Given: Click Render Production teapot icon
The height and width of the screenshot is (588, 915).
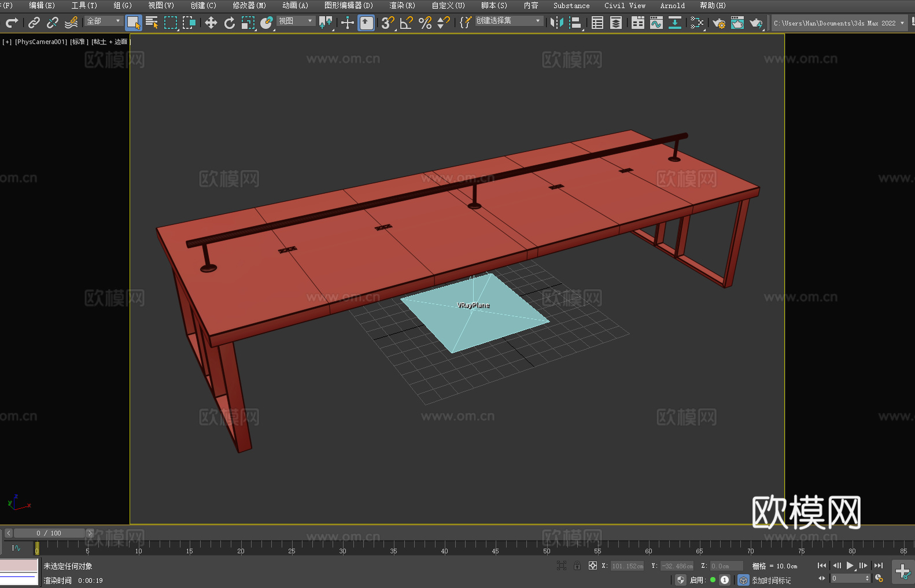Looking at the screenshot, I should click(x=756, y=23).
